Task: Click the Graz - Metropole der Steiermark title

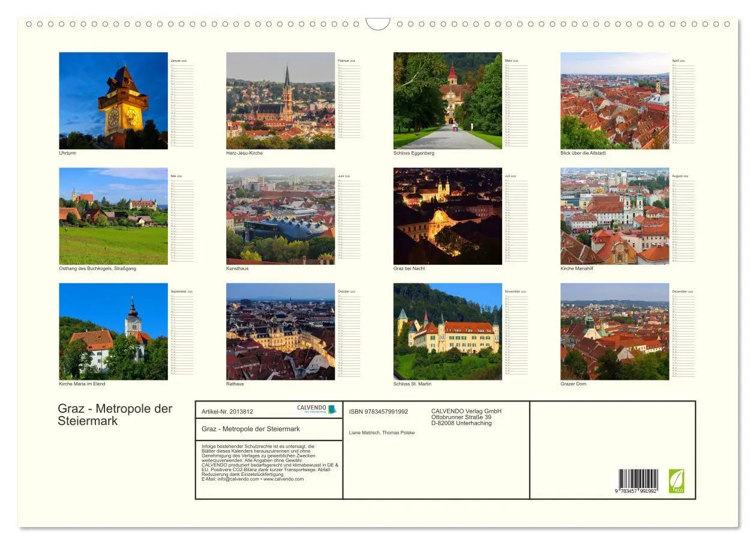Action: pyautogui.click(x=115, y=415)
